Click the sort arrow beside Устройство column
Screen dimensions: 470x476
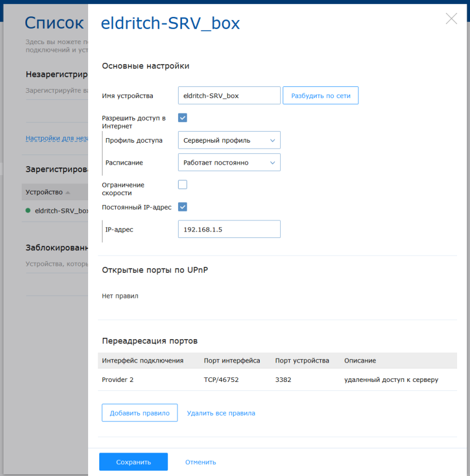(x=68, y=193)
